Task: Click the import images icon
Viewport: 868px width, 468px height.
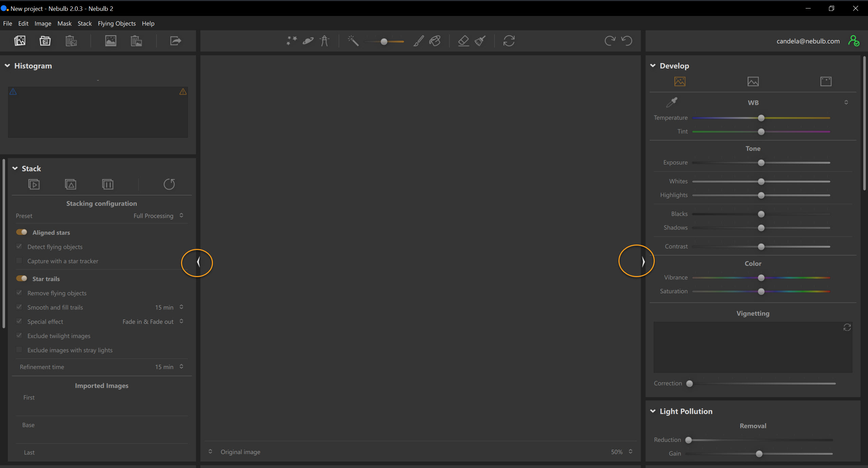Action: (x=20, y=41)
